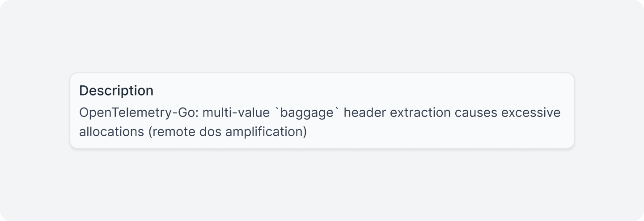Viewport: 644px width, 221px height.
Task: Click the `baggage` inline code text
Action: tap(307, 113)
